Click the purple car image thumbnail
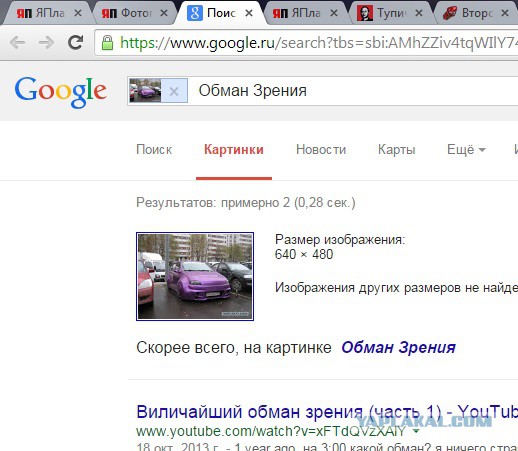Image resolution: width=518 pixels, height=451 pixels. (x=195, y=276)
